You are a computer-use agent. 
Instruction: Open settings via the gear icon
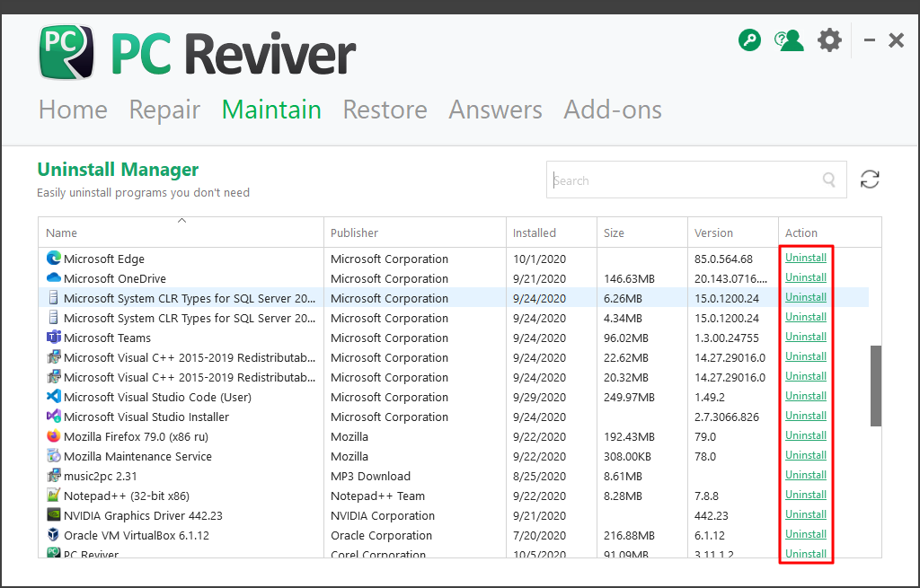pos(829,40)
